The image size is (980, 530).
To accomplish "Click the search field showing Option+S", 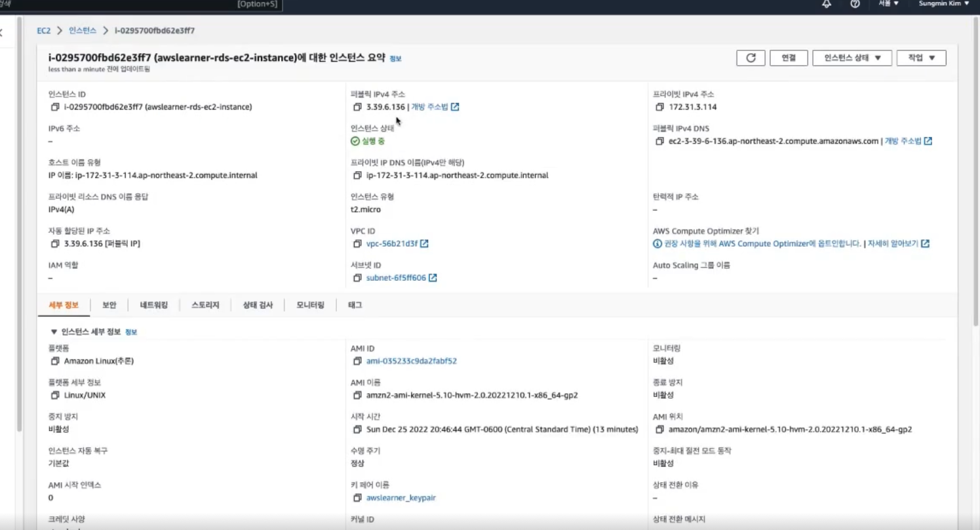I will click(x=141, y=4).
